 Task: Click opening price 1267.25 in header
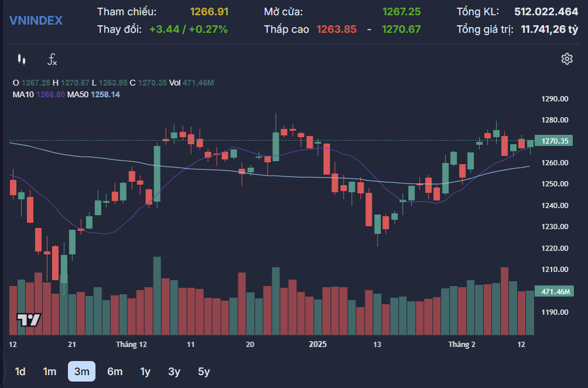(401, 12)
